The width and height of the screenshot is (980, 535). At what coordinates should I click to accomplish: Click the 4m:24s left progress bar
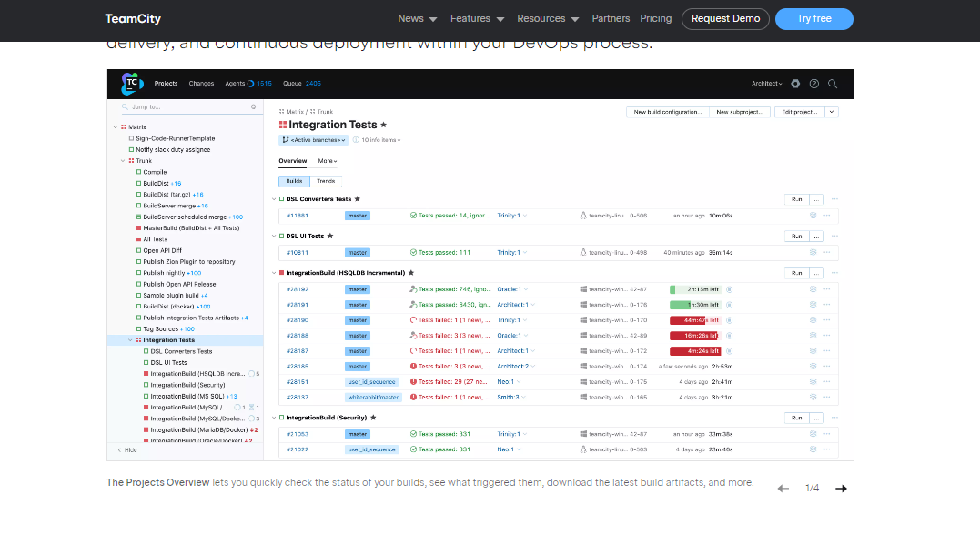[x=695, y=351]
